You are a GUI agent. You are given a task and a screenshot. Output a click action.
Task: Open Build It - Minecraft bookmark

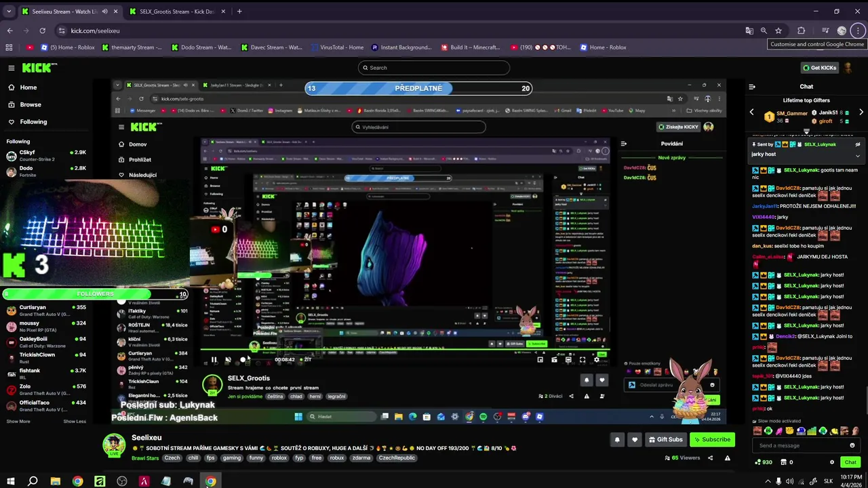(x=470, y=47)
